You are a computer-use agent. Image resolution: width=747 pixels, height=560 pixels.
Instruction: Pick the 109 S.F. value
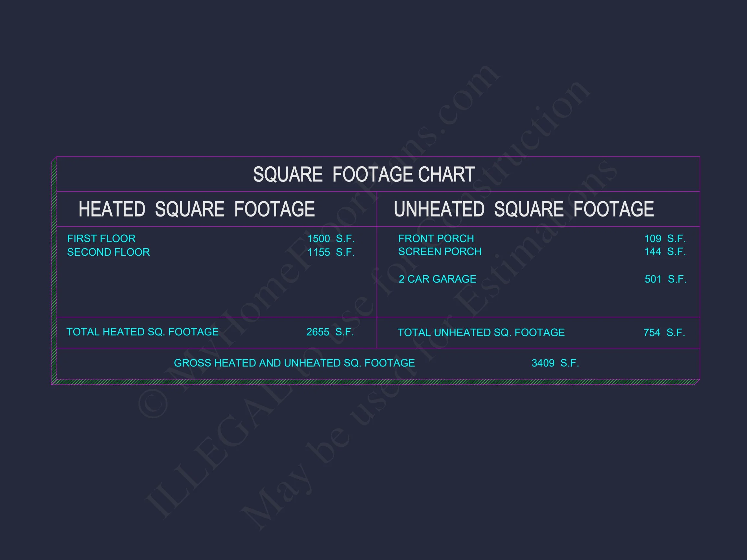(665, 239)
